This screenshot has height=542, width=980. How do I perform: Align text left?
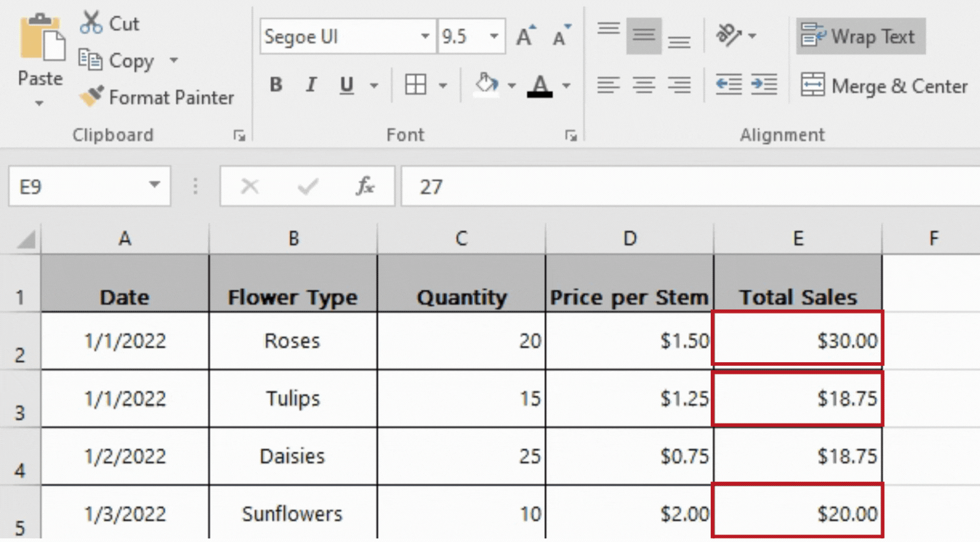click(x=608, y=85)
